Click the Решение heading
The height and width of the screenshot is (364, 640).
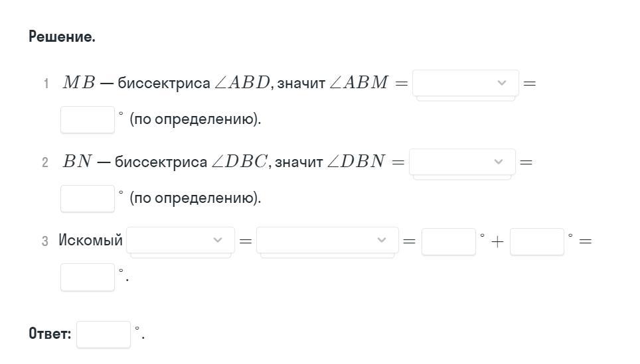pyautogui.click(x=62, y=37)
